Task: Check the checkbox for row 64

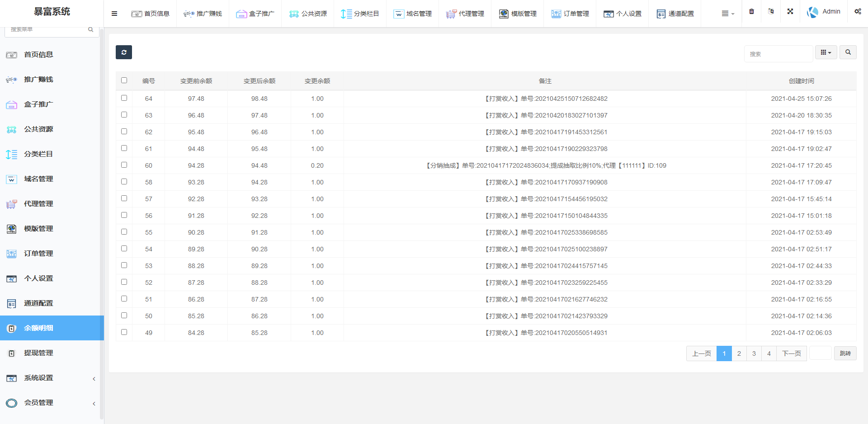Action: coord(124,98)
